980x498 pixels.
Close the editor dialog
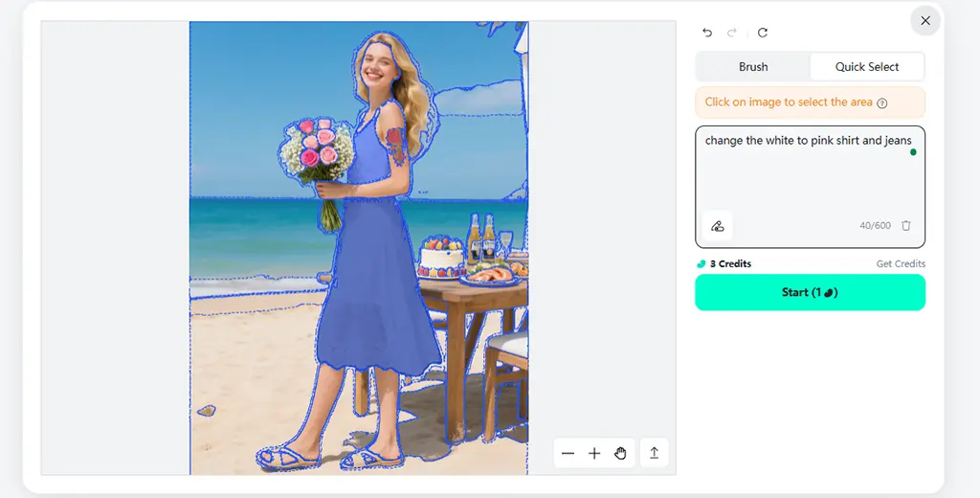click(x=925, y=21)
